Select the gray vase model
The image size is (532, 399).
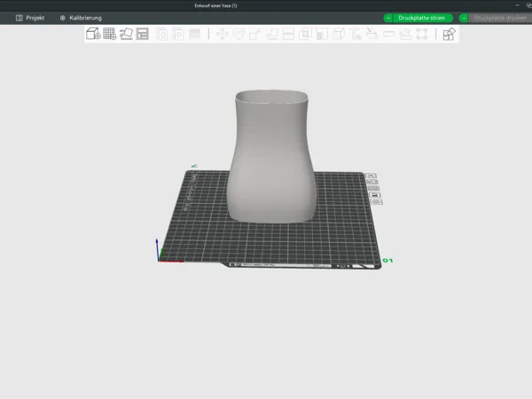click(271, 156)
